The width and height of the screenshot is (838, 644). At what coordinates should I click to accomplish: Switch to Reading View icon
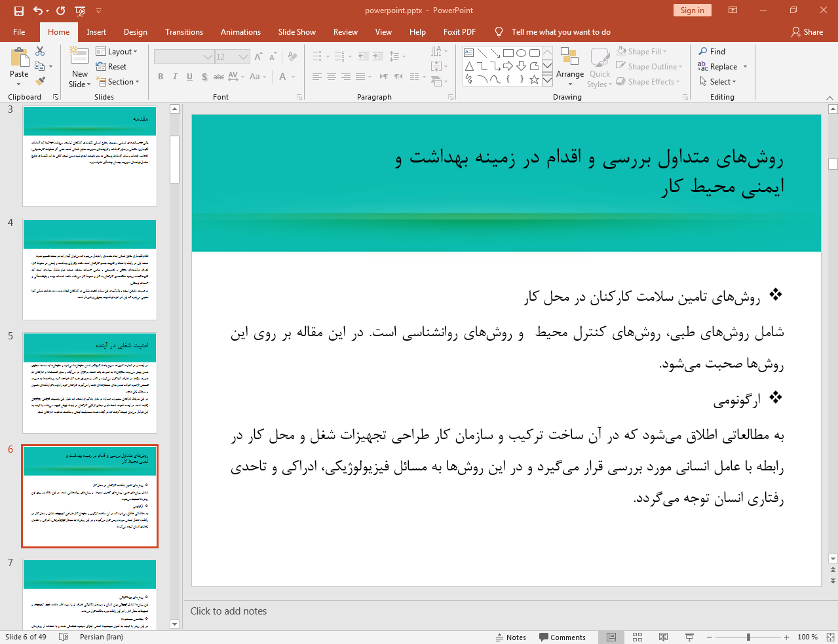pos(663,637)
